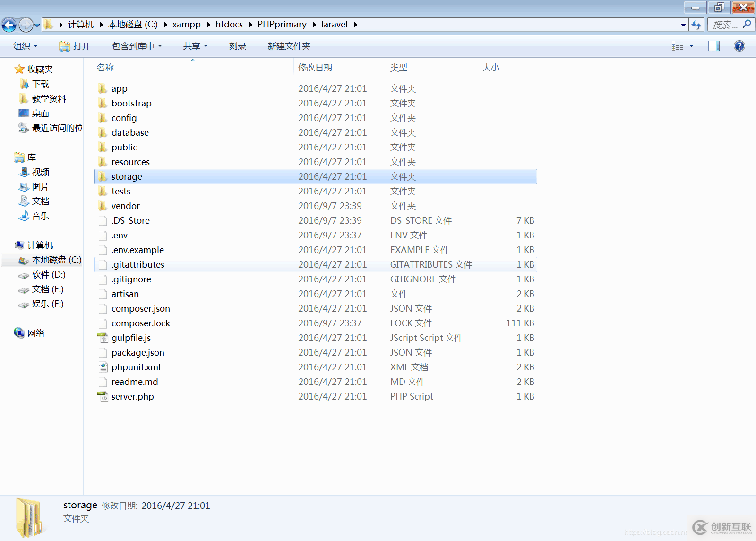Click 本地磁盘 (C:) in the breadcrumb
The width and height of the screenshot is (756, 541).
coord(133,25)
